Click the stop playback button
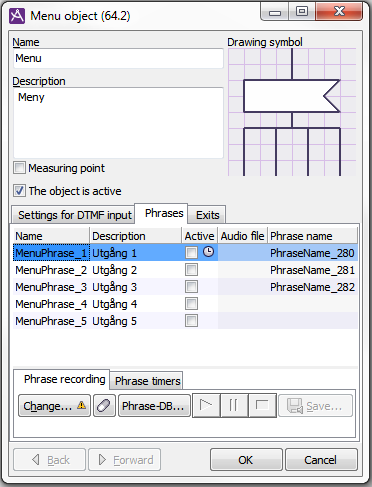Viewport: 372px width, 487px height. pyautogui.click(x=262, y=405)
